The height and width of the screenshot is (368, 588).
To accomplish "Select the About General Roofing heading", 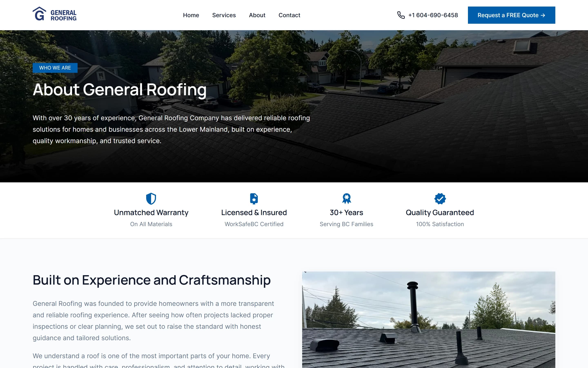I will pos(120,90).
